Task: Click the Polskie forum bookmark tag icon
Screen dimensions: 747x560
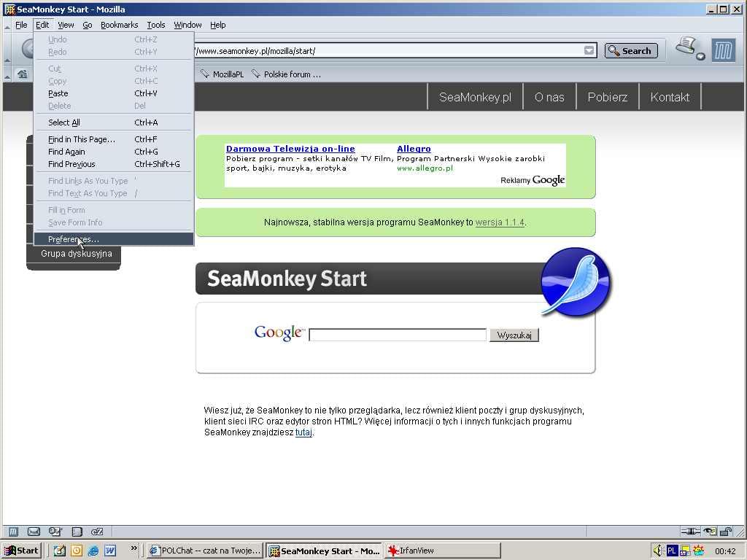Action: tap(256, 74)
